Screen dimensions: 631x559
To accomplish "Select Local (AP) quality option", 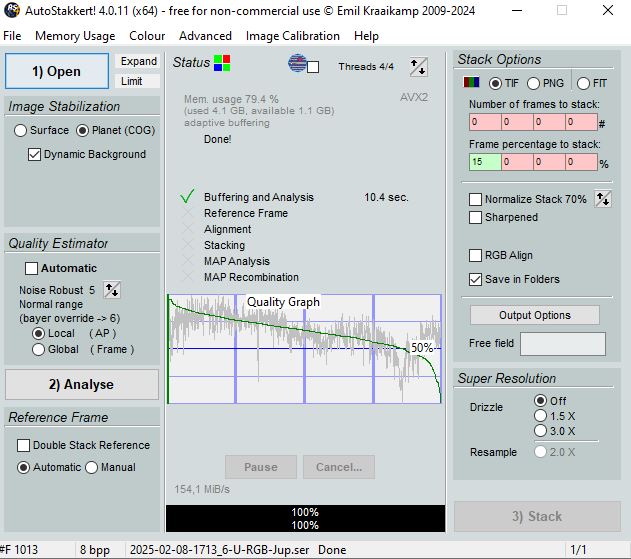I will 74,334.
